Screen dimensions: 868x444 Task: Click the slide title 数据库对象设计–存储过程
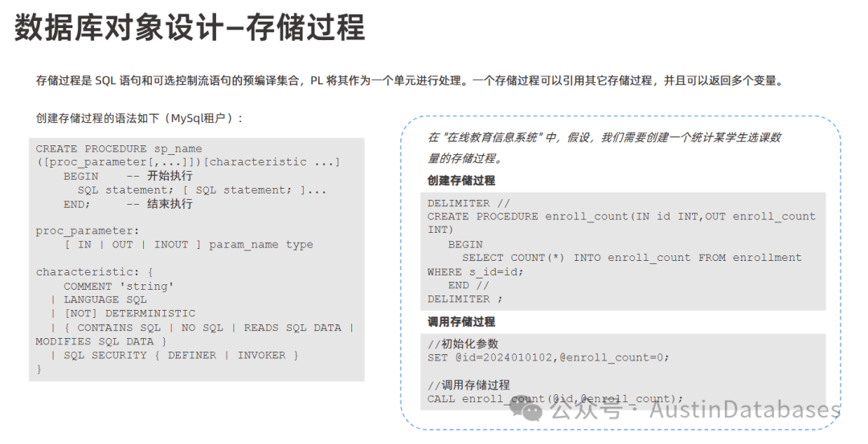190,27
